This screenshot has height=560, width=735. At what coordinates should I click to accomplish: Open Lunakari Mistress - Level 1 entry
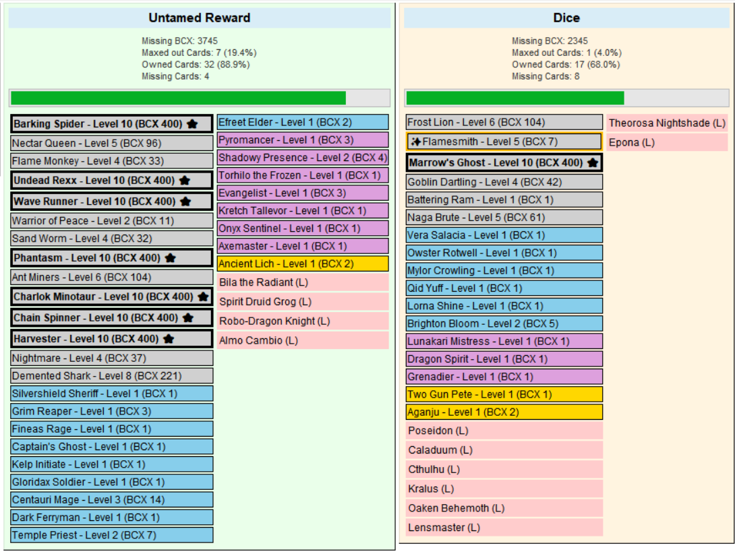pyautogui.click(x=504, y=341)
